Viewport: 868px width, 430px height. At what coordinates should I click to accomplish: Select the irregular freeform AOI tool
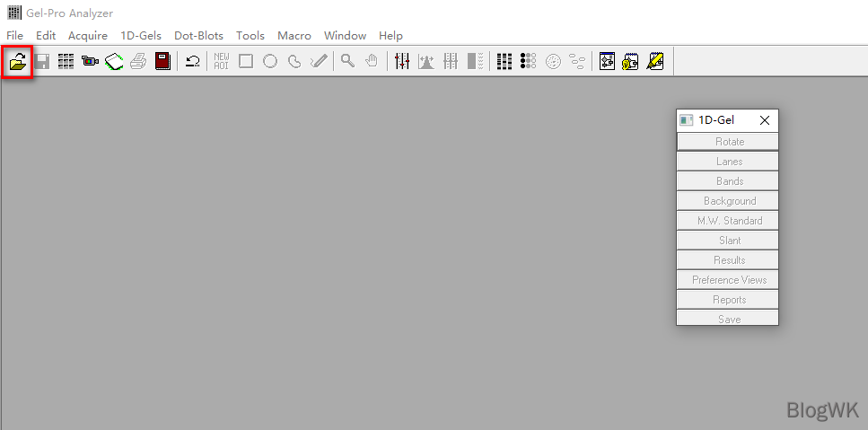[294, 61]
